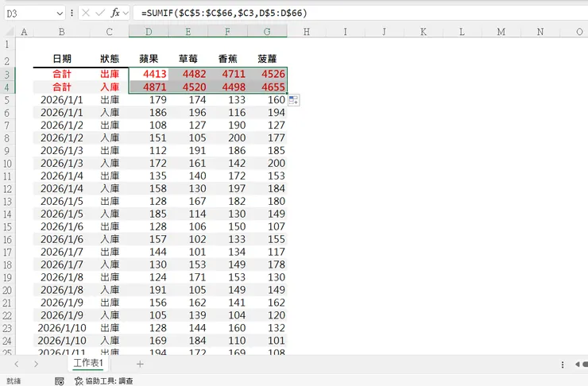
Task: Open the three-dot options next to the Name Box
Action: (x=72, y=14)
